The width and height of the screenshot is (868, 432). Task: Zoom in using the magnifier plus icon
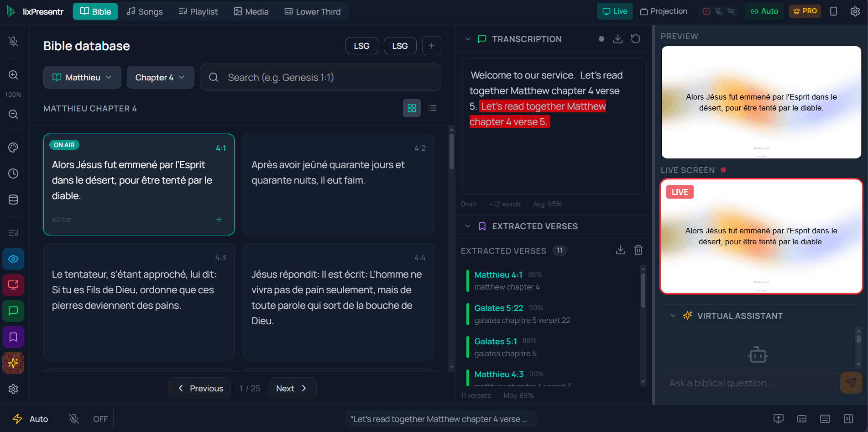[x=13, y=75]
